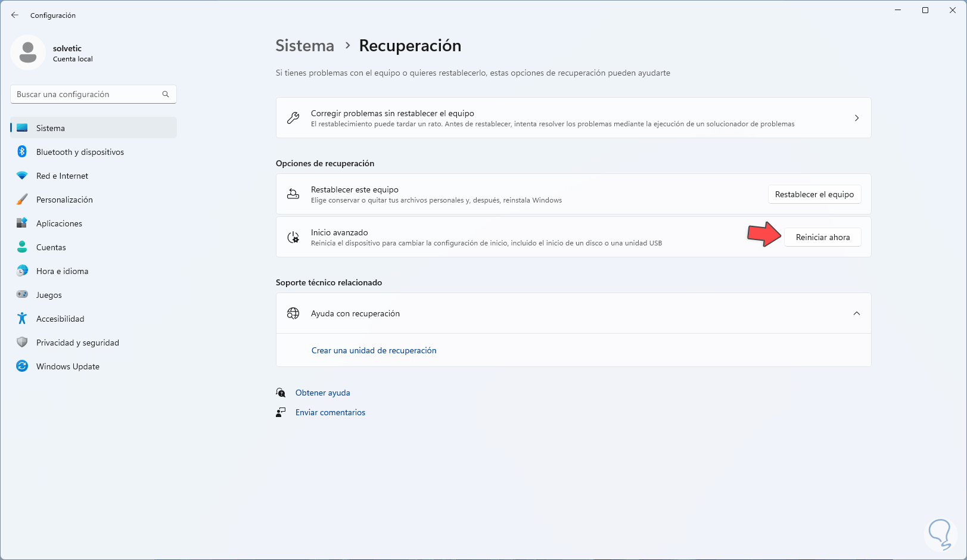
Task: Click the Cuentas person icon
Action: click(22, 247)
